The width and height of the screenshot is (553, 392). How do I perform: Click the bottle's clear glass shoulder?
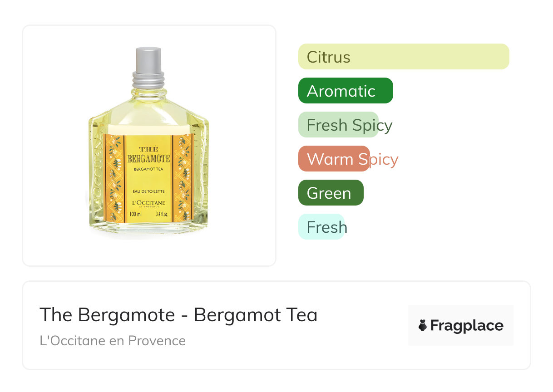pyautogui.click(x=148, y=109)
